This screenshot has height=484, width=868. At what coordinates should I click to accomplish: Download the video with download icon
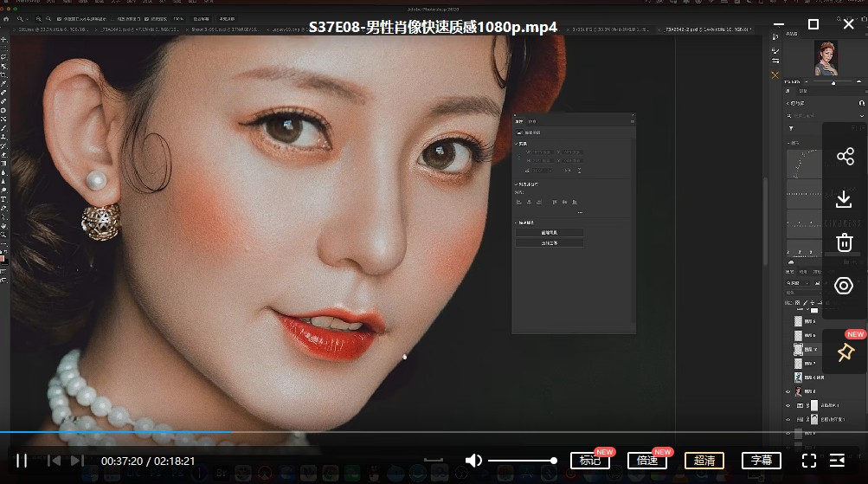(x=844, y=199)
